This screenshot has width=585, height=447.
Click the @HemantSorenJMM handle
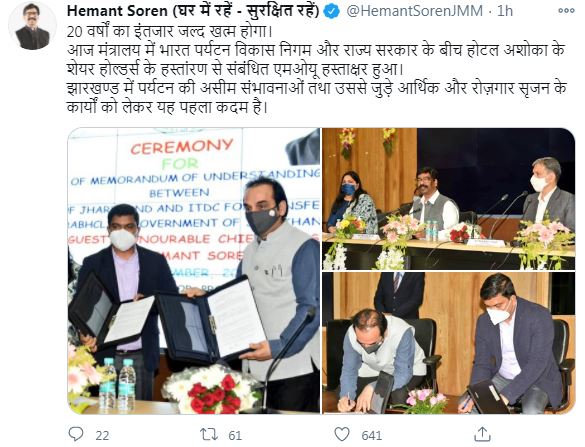tap(414, 11)
